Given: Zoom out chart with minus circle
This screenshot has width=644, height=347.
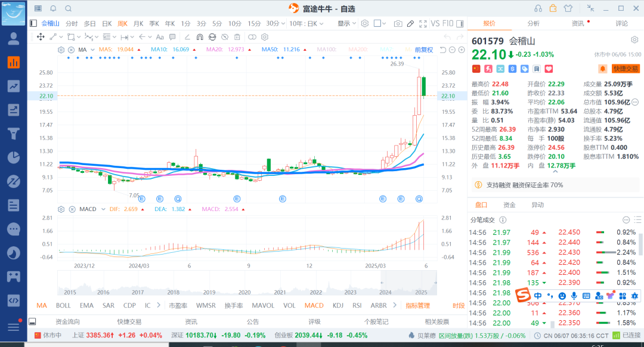Looking at the screenshot, I should 452,49.
